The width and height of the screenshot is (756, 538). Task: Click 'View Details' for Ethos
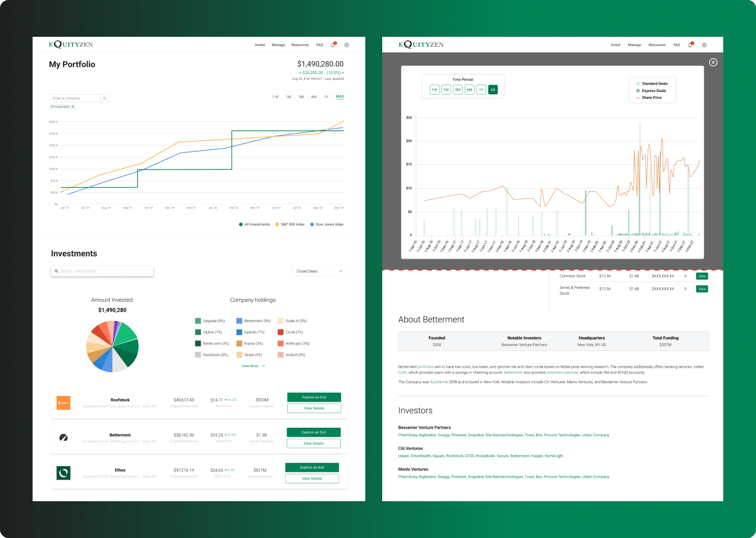coord(312,479)
